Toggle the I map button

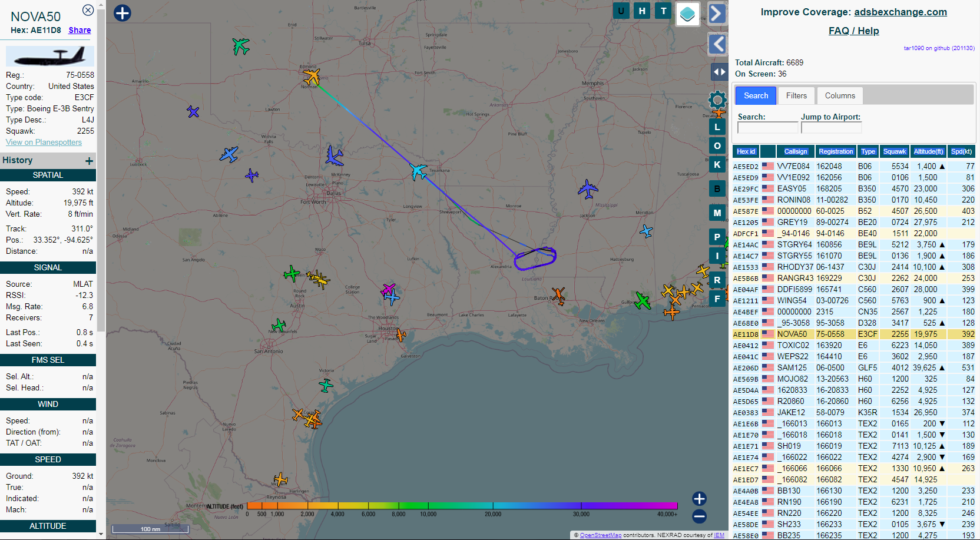click(717, 256)
